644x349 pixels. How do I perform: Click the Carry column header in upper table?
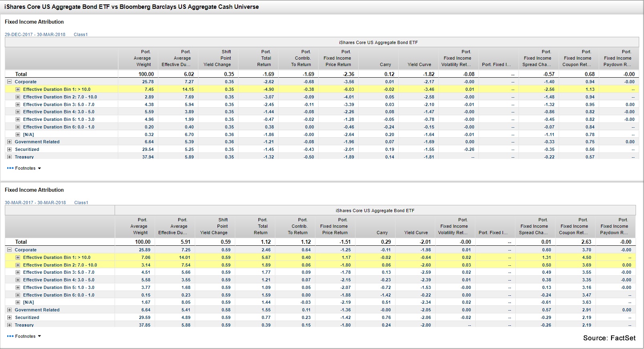(x=385, y=64)
